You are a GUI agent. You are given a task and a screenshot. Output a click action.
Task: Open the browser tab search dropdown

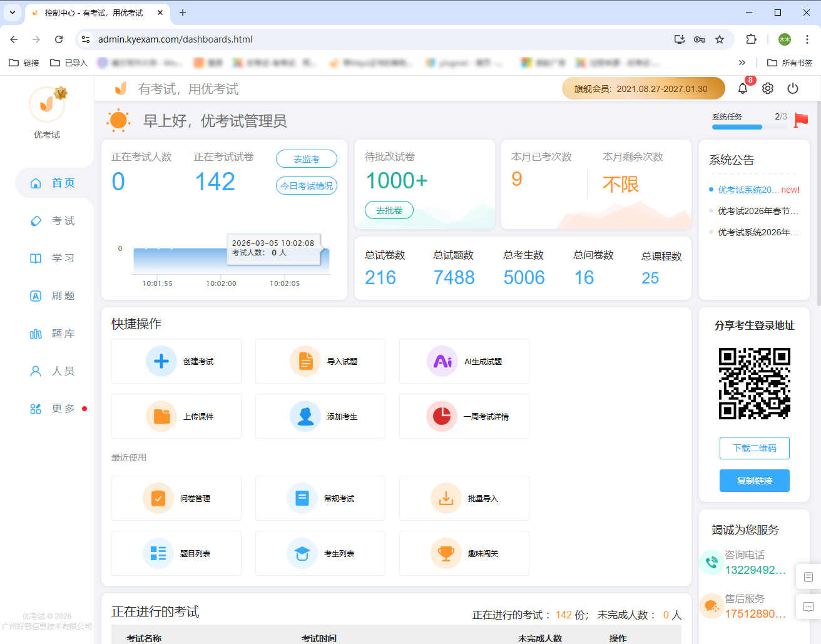pos(13,13)
